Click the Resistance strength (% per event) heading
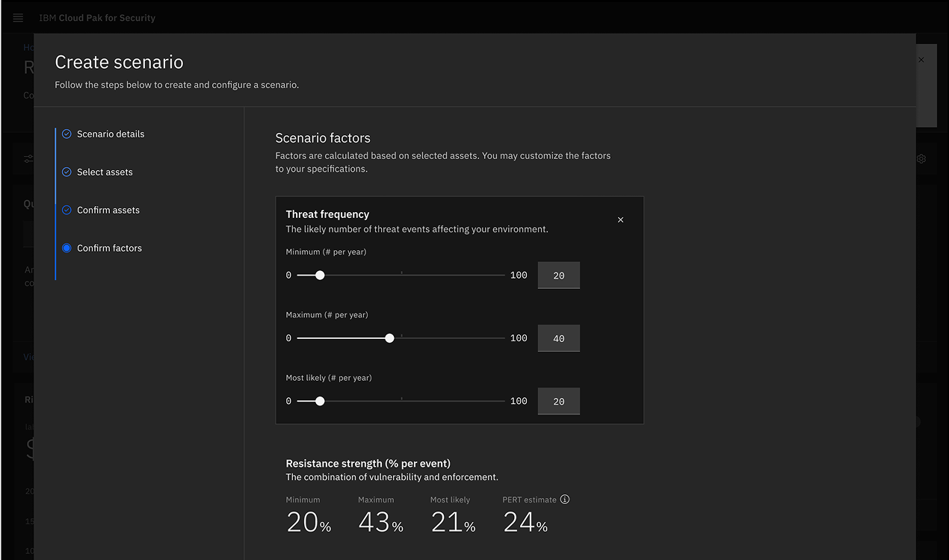The image size is (949, 560). pyautogui.click(x=368, y=464)
